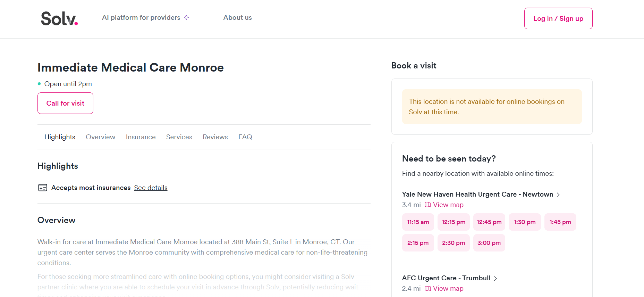Click the Book a visit heading
The height and width of the screenshot is (297, 644).
pos(414,66)
